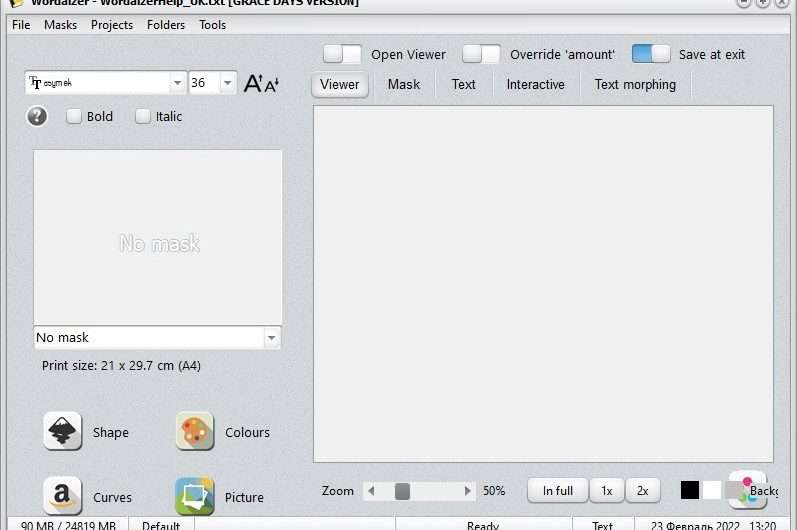The height and width of the screenshot is (530, 797).
Task: Click the font size 36 field
Action: [204, 83]
